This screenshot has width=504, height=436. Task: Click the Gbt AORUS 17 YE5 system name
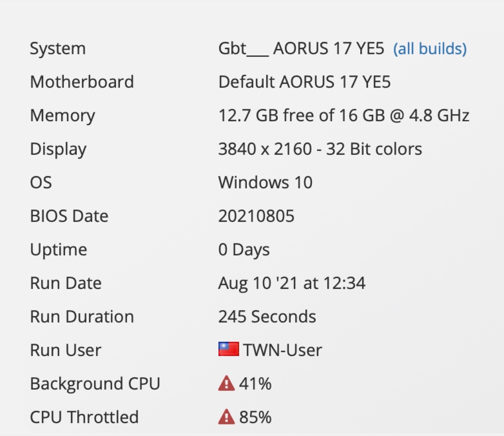coord(301,49)
